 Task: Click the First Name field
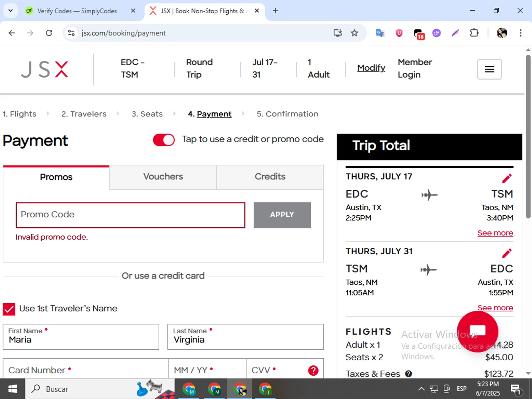[81, 337]
